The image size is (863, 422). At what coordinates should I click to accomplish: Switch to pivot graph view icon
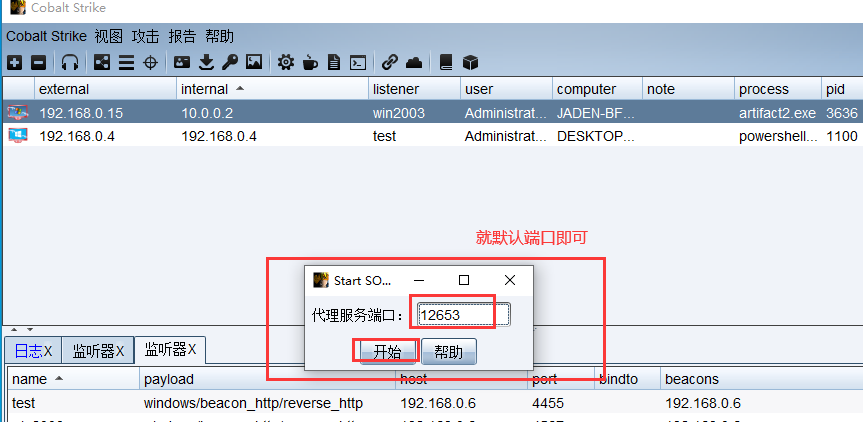click(102, 62)
